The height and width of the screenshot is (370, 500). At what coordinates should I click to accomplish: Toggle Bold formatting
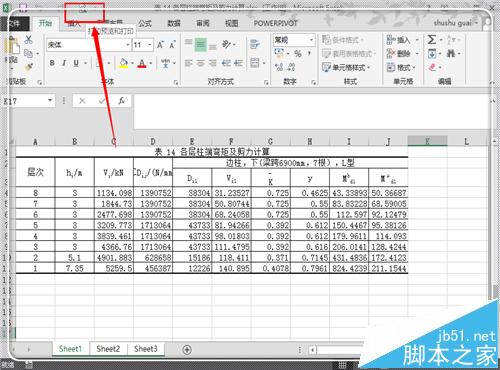(52, 63)
